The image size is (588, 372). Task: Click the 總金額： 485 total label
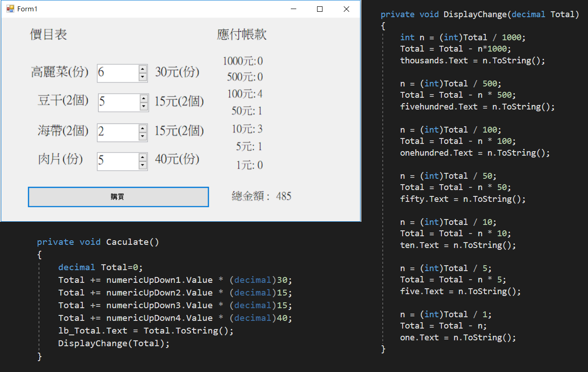[261, 196]
